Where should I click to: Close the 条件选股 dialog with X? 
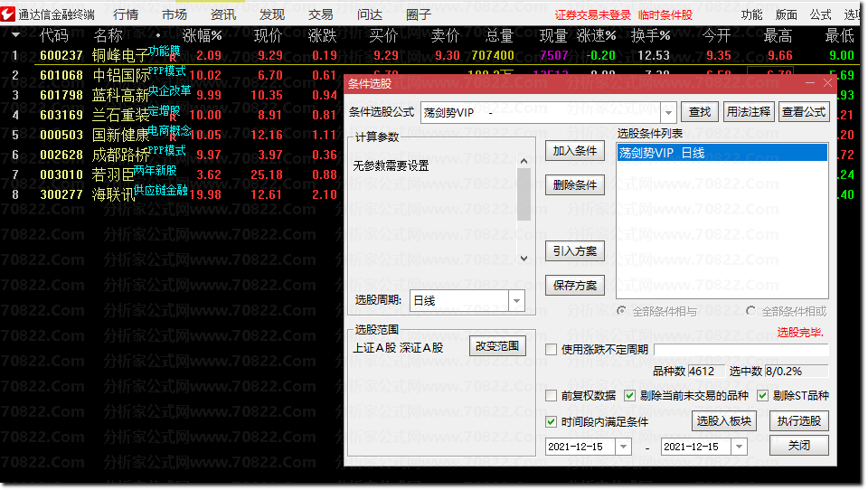[x=827, y=83]
